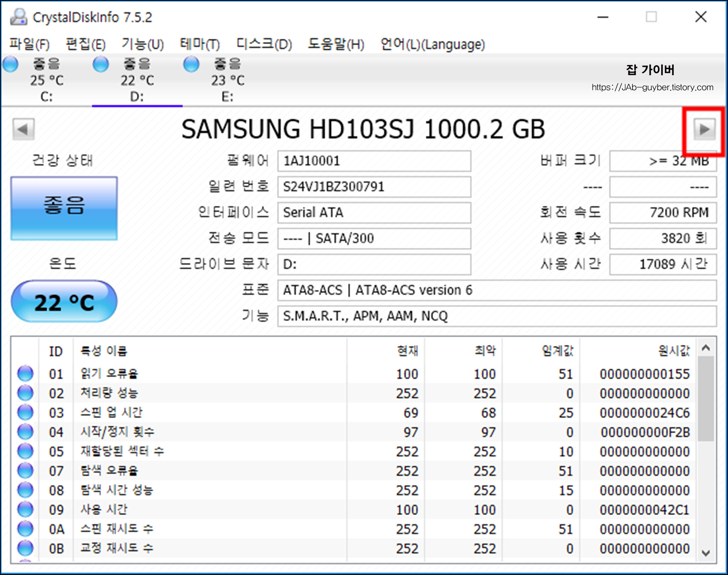Viewport: 728px width, 575px height.
Task: Select the 탐색 오류율 attribute row
Action: pos(354,470)
